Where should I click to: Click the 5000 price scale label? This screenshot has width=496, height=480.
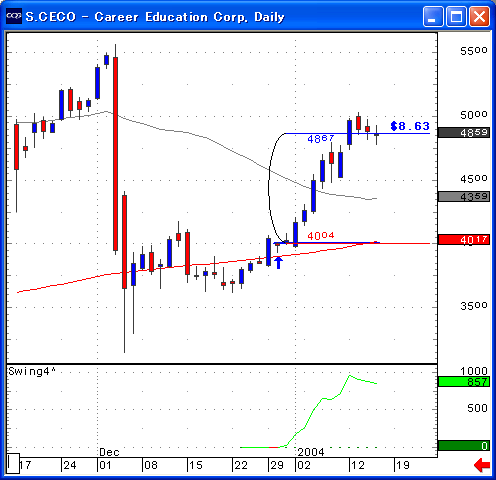(x=474, y=115)
